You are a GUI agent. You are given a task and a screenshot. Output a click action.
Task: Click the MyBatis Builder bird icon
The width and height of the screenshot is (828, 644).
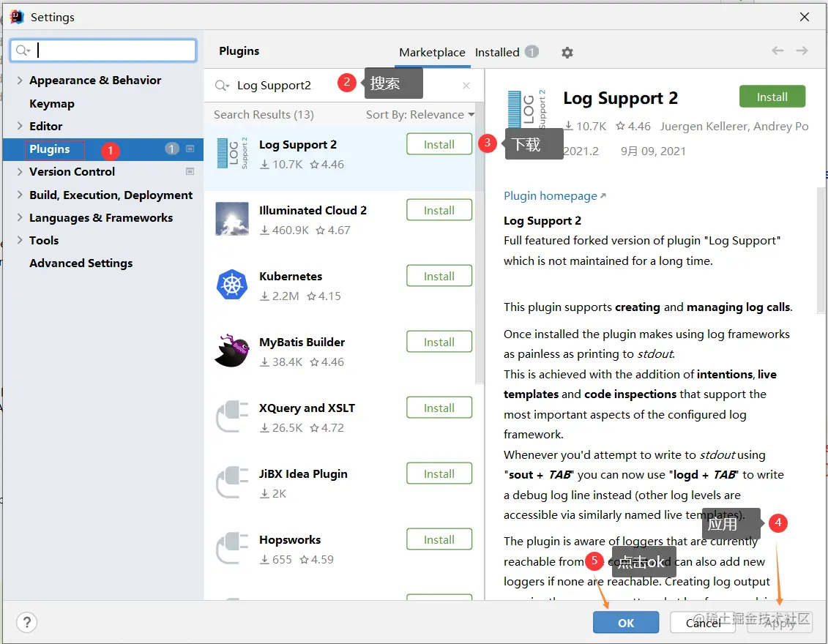(x=232, y=350)
